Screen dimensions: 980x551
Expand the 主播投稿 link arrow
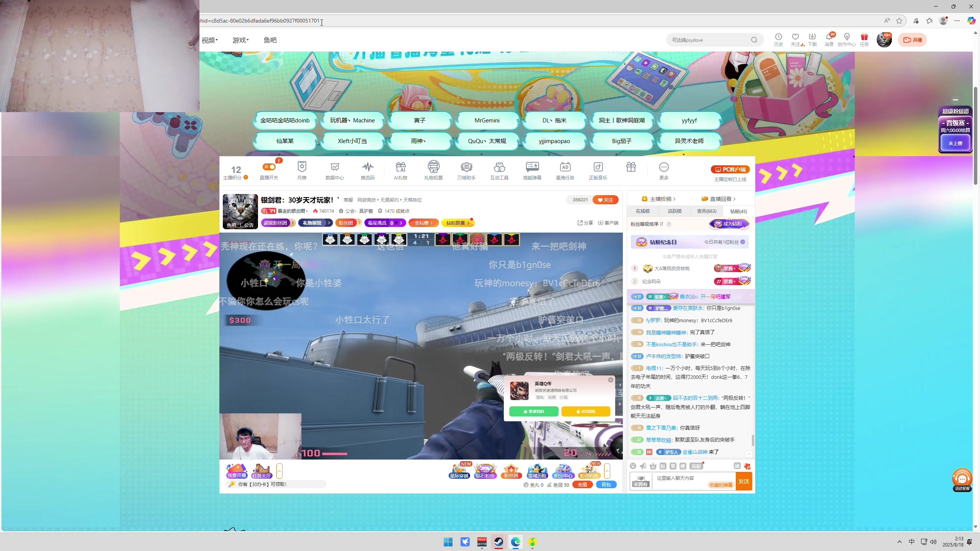pyautogui.click(x=658, y=199)
